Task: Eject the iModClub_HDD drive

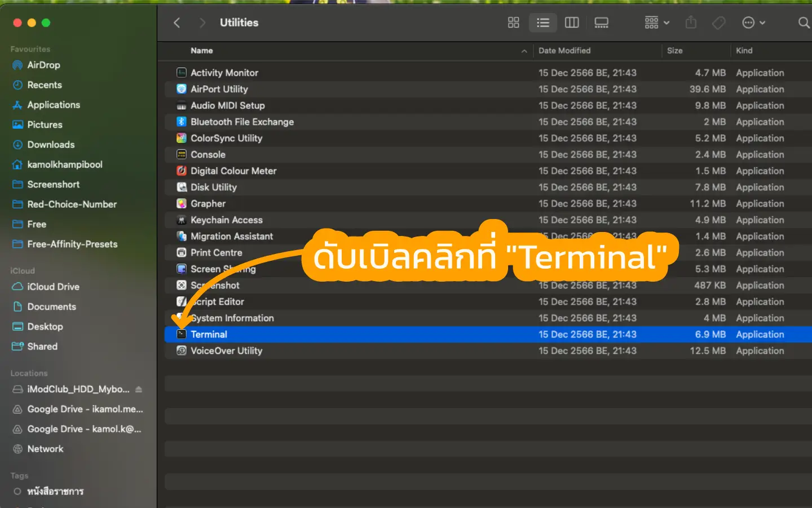Action: point(139,389)
